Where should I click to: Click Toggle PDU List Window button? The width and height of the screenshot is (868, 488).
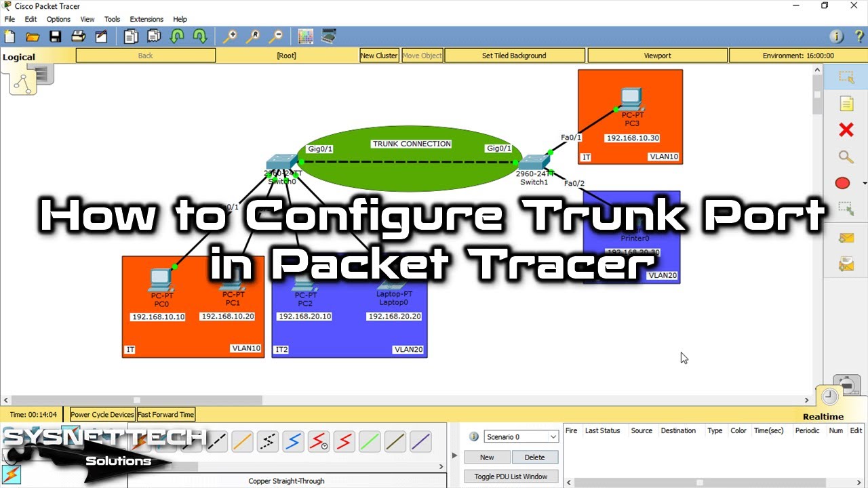[511, 476]
